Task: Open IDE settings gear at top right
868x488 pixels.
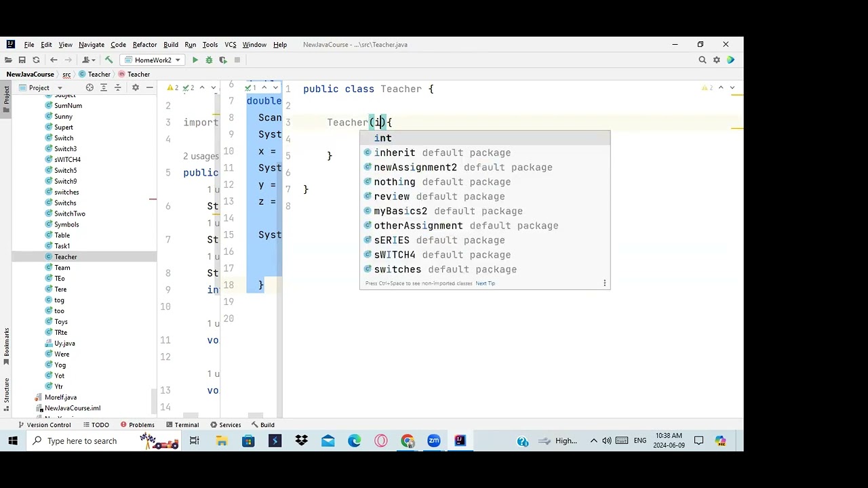Action: point(716,60)
